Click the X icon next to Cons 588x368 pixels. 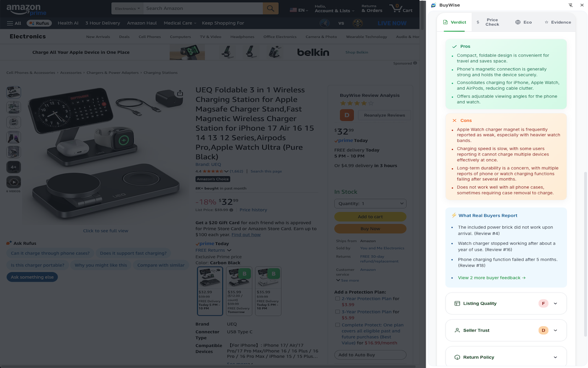pos(454,121)
